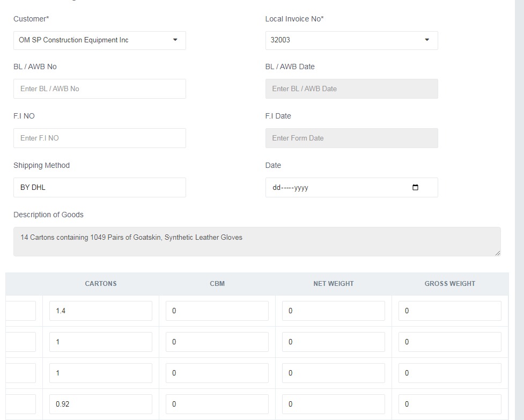
Task: Click the NET WEIGHT column header
Action: (x=334, y=284)
